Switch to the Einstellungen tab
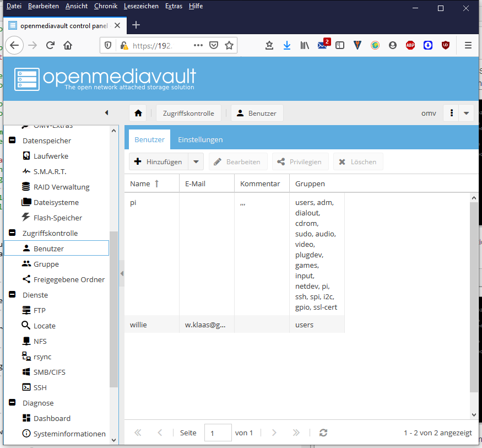This screenshot has height=448, width=482. pos(200,139)
